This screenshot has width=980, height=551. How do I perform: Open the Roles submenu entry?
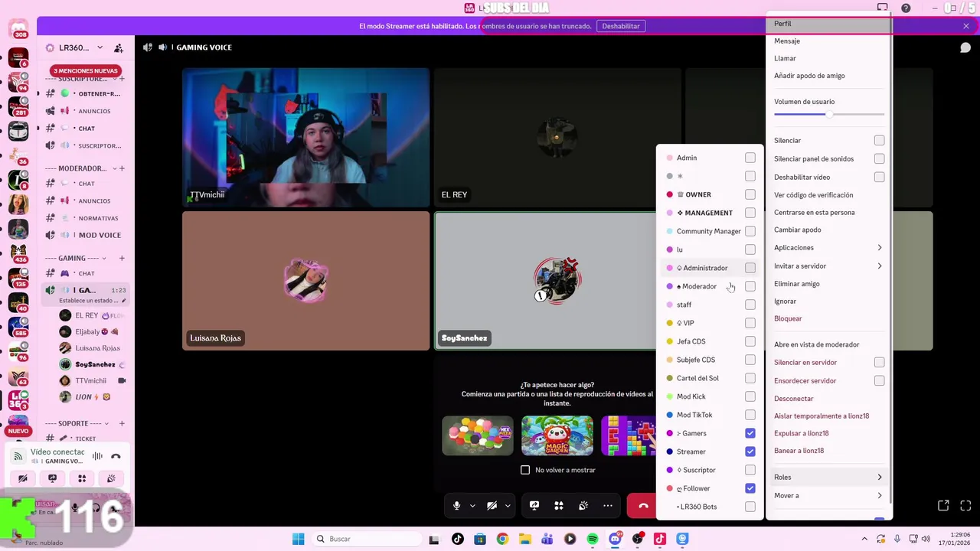(828, 477)
